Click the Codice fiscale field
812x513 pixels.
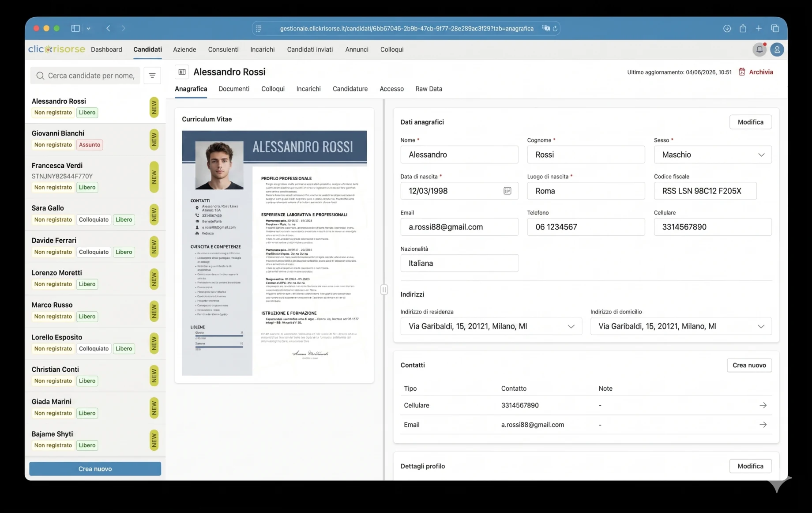tap(705, 191)
